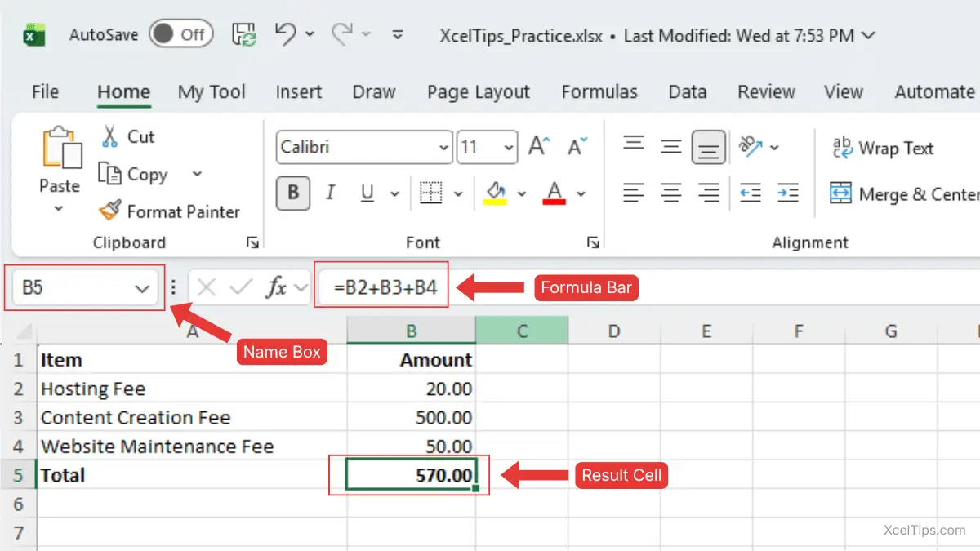Toggle Bold formatting button
The image size is (980, 551).
(x=293, y=193)
